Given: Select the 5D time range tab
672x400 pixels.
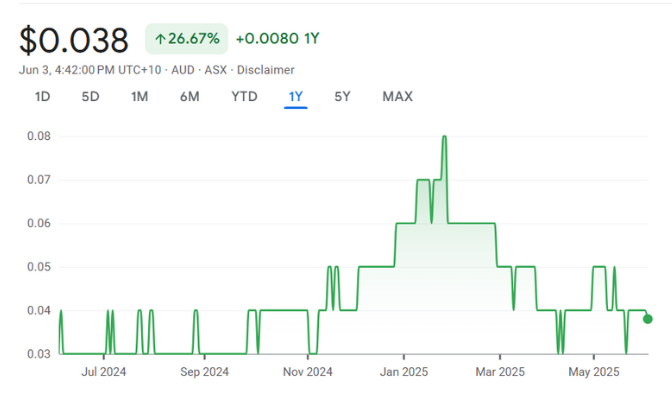Looking at the screenshot, I should pos(90,96).
